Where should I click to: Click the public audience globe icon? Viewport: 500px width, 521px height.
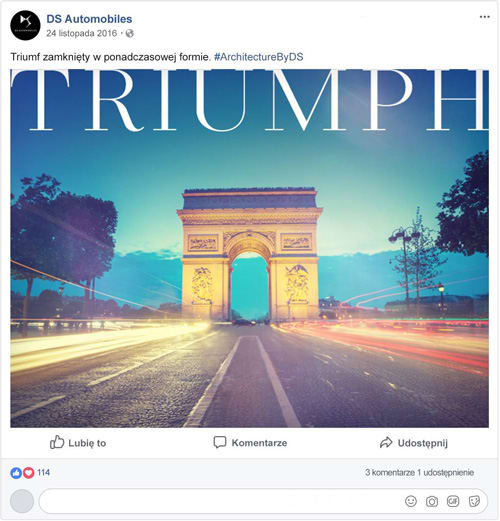(130, 33)
